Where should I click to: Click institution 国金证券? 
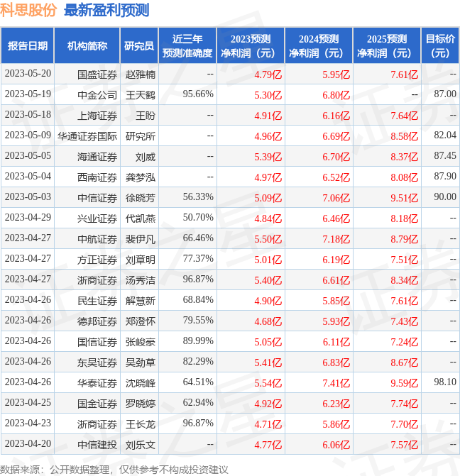(x=97, y=404)
